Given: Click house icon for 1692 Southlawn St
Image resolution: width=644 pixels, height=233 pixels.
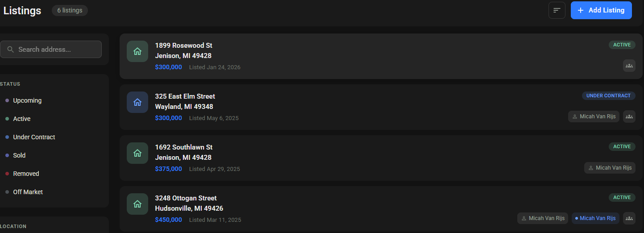Looking at the screenshot, I should pyautogui.click(x=137, y=153).
